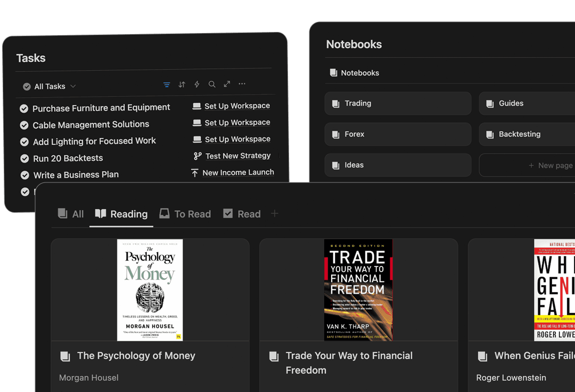Click the Purchase Furniture and Equipment task name

click(101, 108)
